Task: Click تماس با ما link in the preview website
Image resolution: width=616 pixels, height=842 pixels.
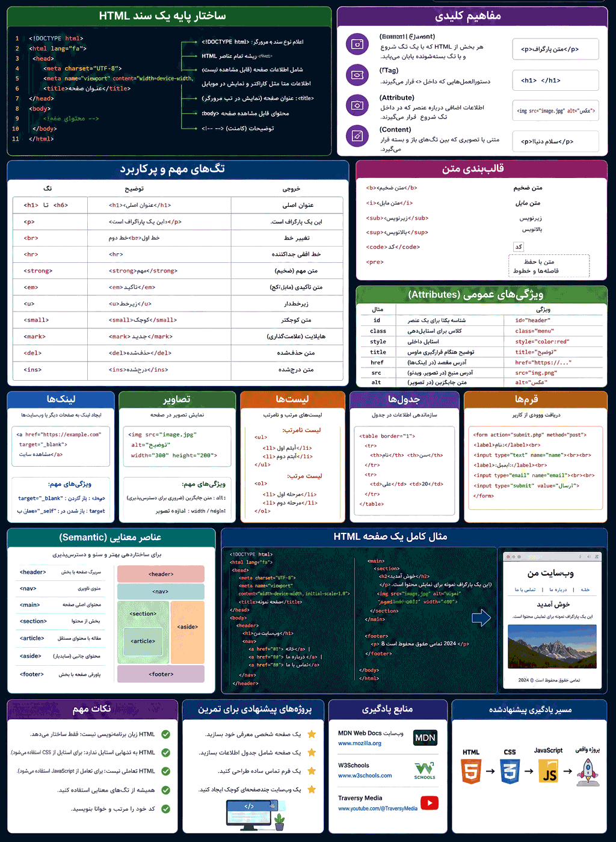Action: [525, 589]
